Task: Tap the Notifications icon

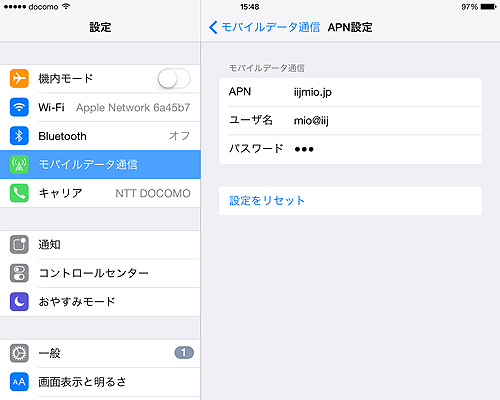Action: 19,244
